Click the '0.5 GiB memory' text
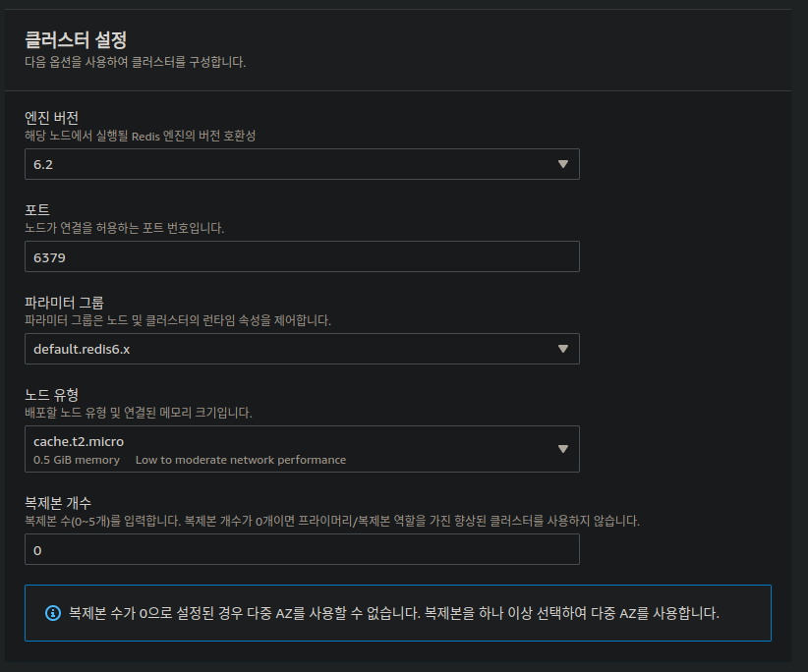 [77, 460]
